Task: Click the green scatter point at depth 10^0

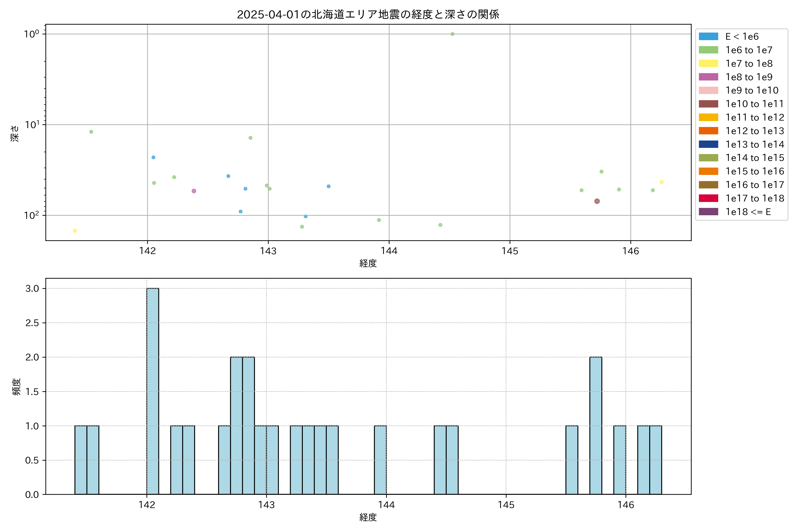Action: (452, 34)
